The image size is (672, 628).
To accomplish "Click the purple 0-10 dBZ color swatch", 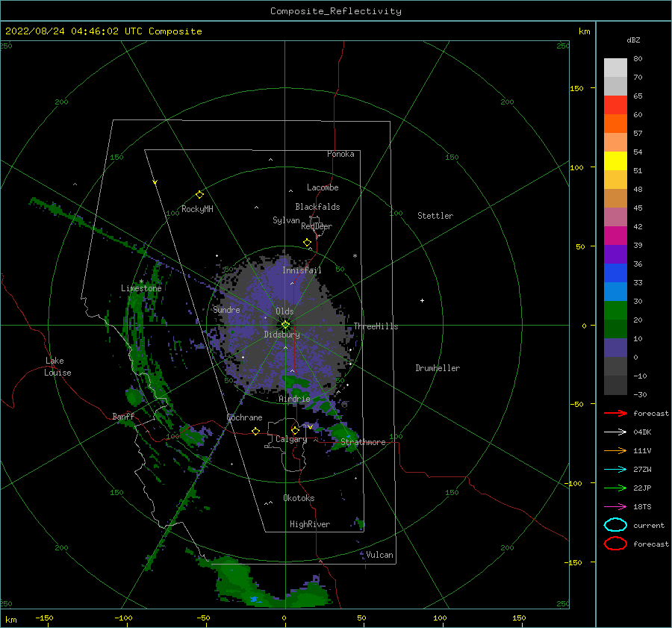I will click(615, 348).
